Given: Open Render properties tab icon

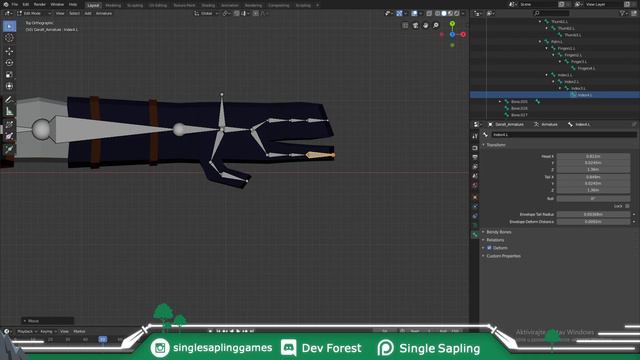Looking at the screenshot, I should pos(475,148).
